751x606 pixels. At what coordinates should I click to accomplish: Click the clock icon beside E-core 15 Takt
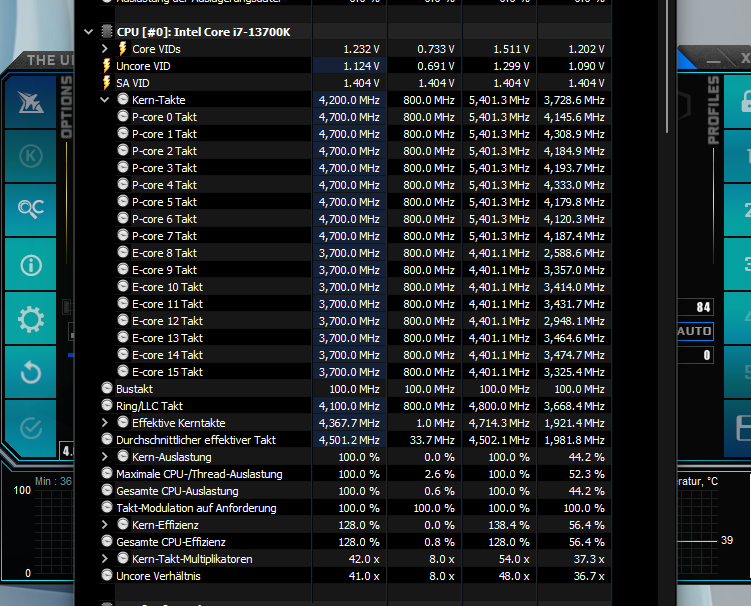pos(123,371)
